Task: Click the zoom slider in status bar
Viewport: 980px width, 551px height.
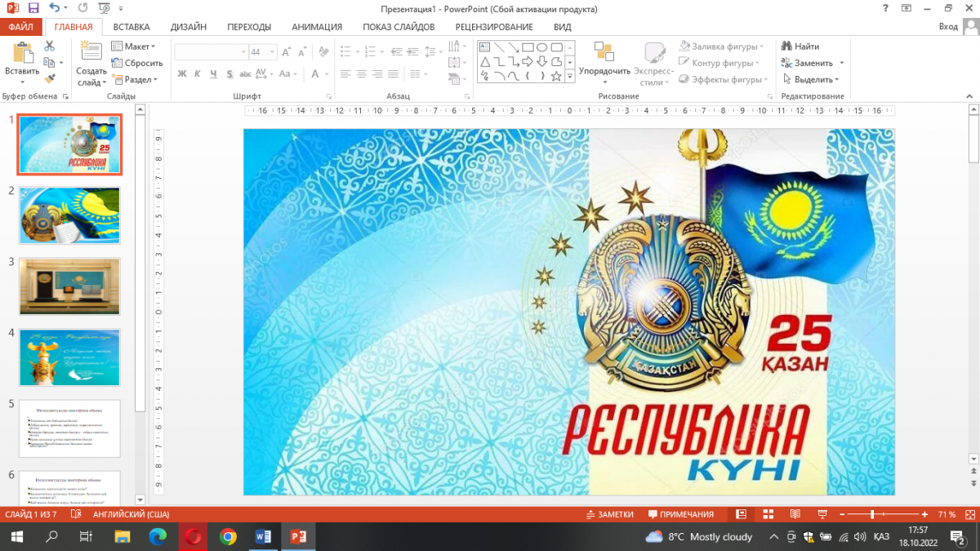Action: tap(872, 514)
